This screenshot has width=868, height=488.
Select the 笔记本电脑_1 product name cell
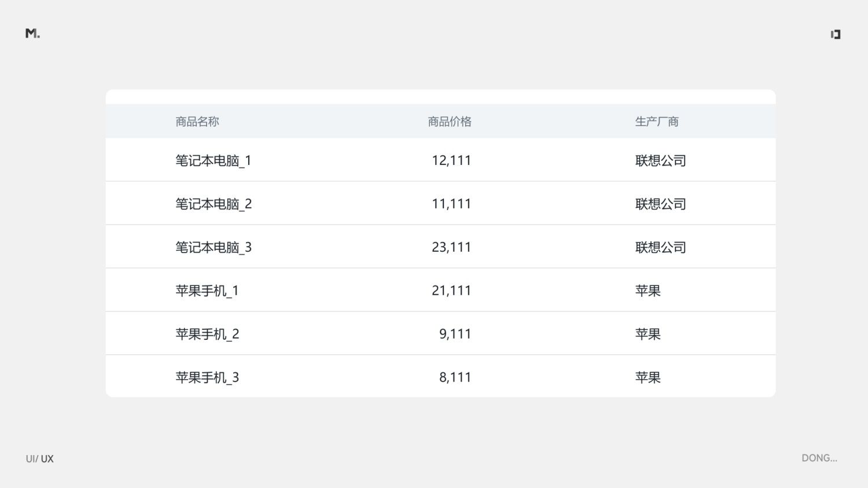coord(214,160)
